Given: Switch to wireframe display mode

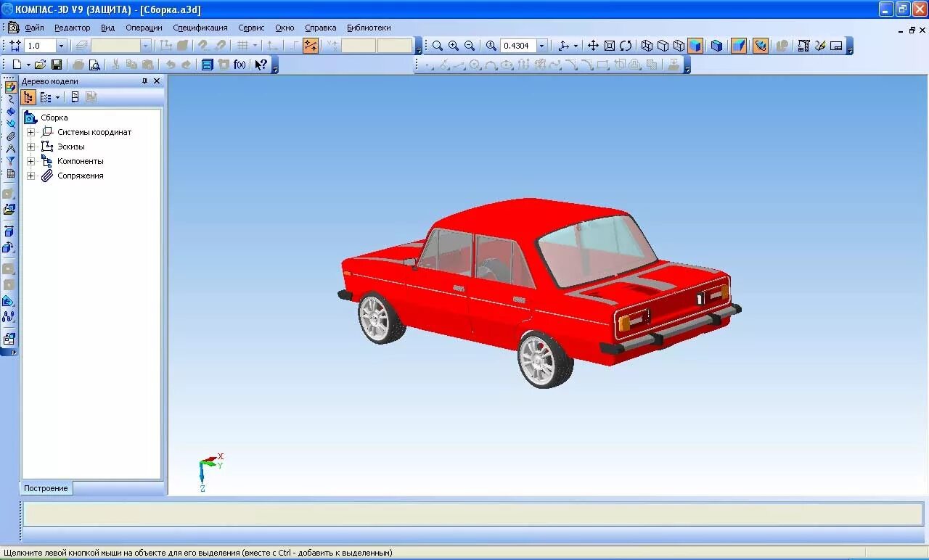Looking at the screenshot, I should pyautogui.click(x=647, y=46).
